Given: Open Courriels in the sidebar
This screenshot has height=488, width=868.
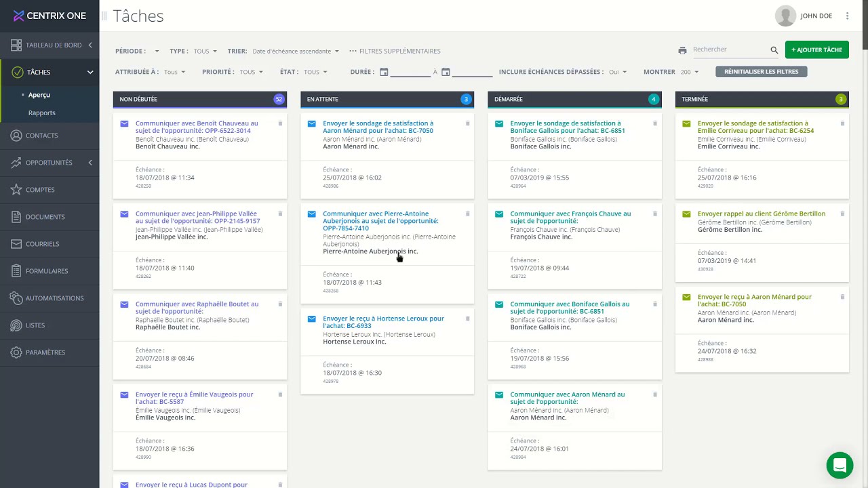Looking at the screenshot, I should pos(50,244).
